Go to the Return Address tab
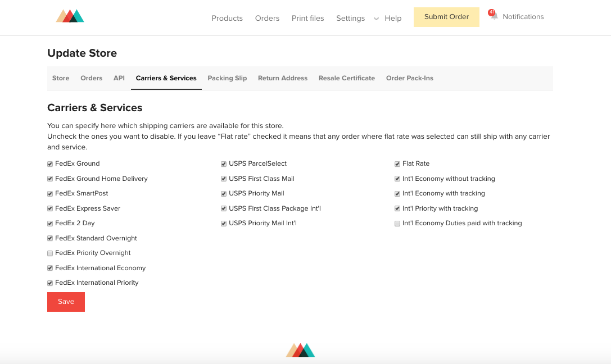The image size is (611, 364). (283, 78)
